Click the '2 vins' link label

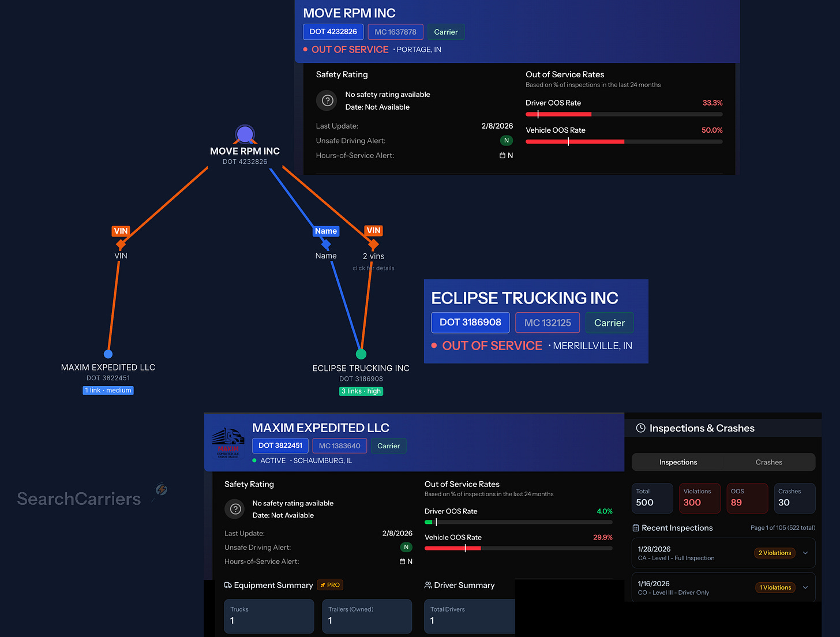click(373, 256)
